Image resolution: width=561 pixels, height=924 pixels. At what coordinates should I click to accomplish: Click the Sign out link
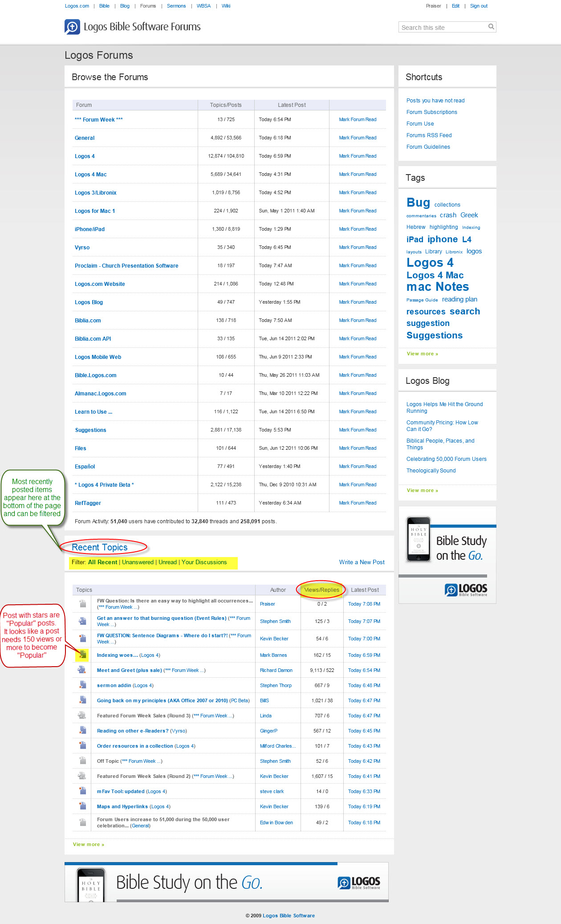[x=479, y=6]
